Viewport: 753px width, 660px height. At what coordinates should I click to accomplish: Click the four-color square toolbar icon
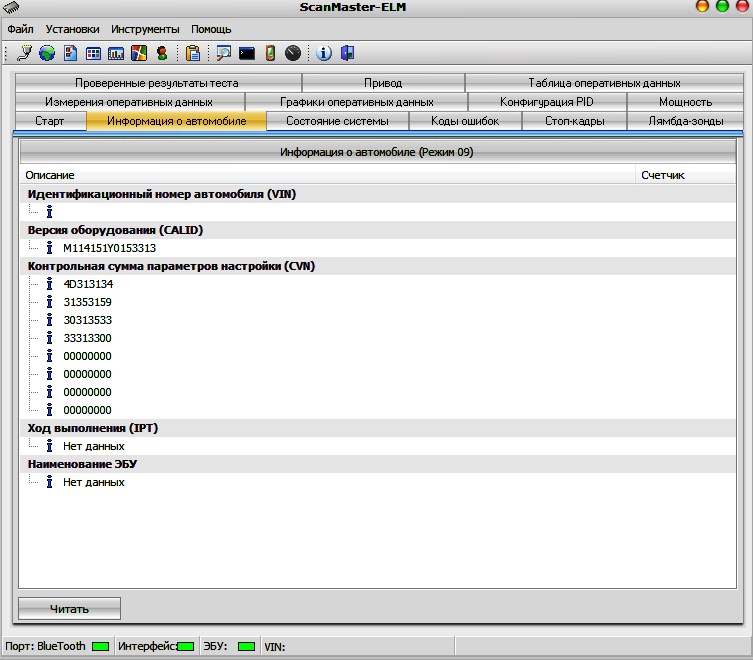coord(139,53)
